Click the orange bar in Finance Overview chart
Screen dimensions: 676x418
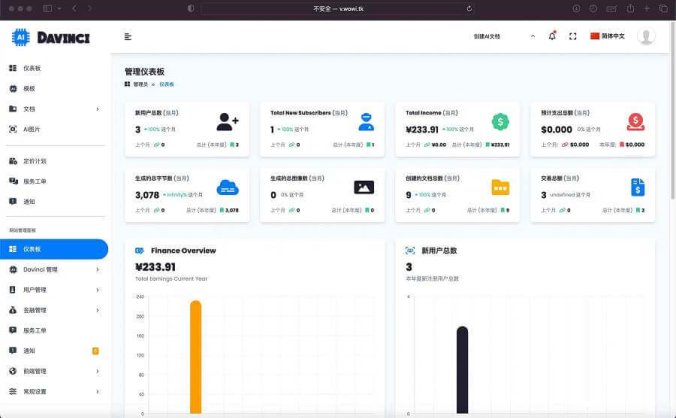(195, 355)
